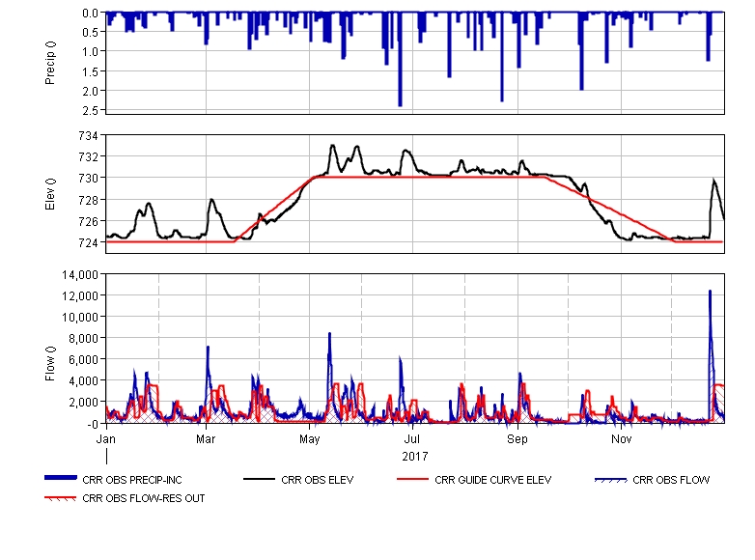The image size is (755, 560).
Task: Click the red CRR GUIDE CURVE ELEV legend line
Action: click(414, 479)
